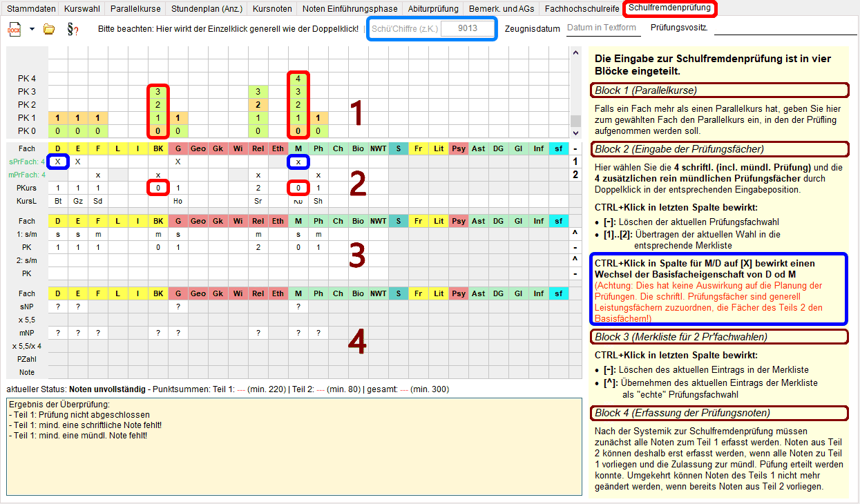The width and height of the screenshot is (860, 504).
Task: Switch to the Kurswahl tab
Action: [x=81, y=9]
